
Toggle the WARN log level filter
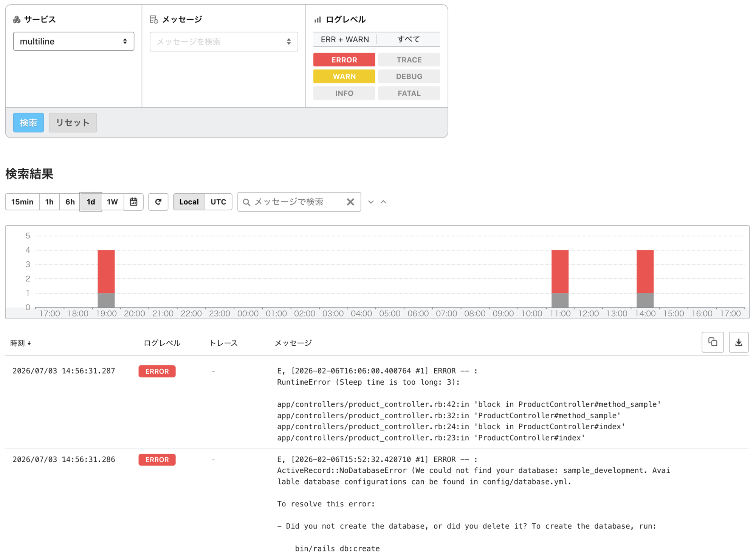(x=344, y=76)
